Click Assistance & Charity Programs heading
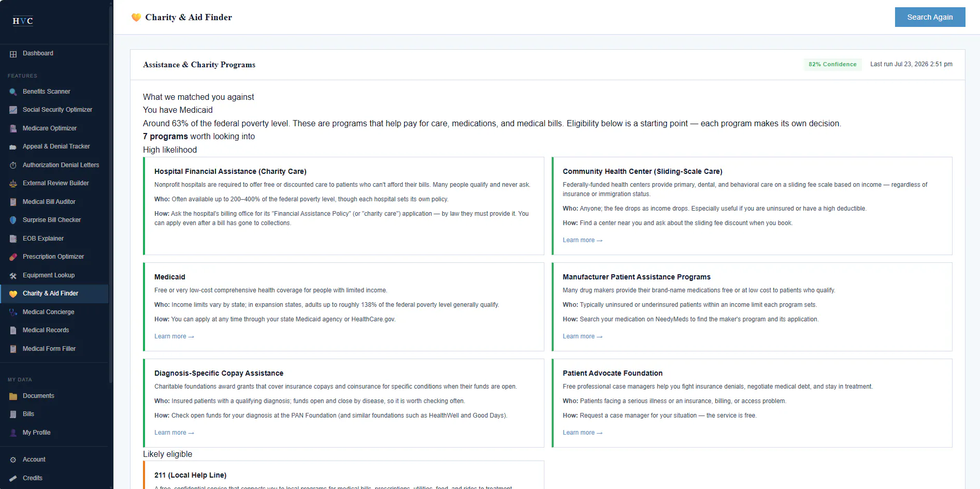 click(x=199, y=65)
